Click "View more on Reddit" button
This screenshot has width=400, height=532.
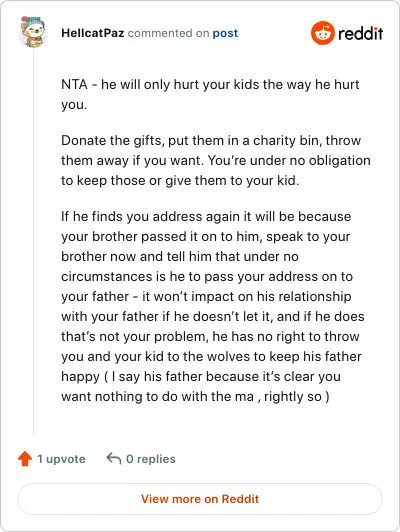200,499
